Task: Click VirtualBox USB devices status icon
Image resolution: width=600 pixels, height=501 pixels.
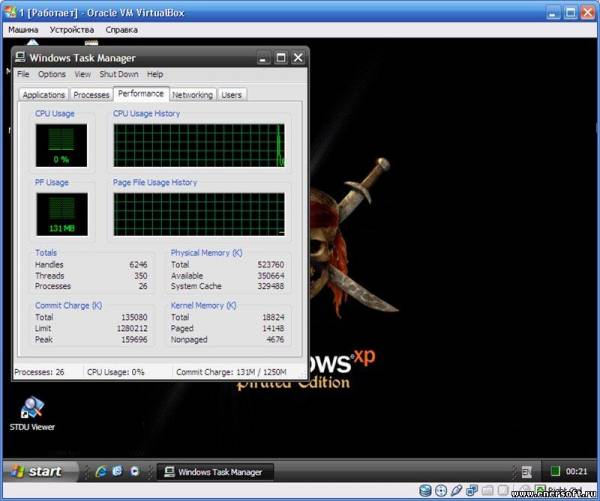Action: 457,491
